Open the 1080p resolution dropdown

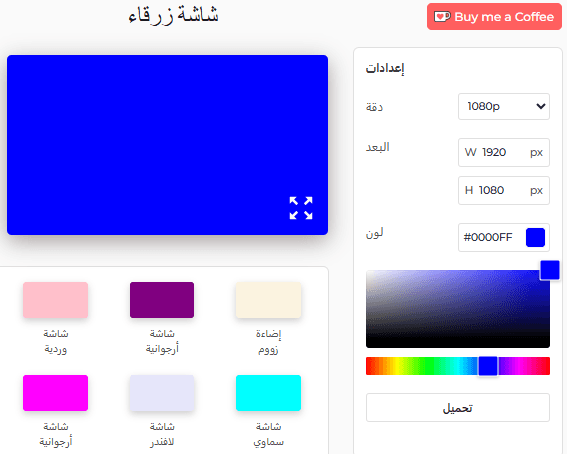tap(504, 107)
